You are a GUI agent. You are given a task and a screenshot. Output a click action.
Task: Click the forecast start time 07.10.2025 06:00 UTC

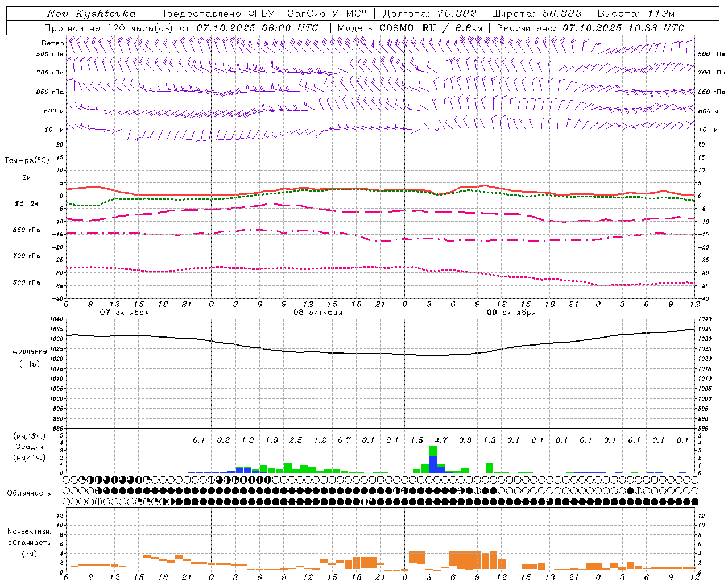coord(257,28)
